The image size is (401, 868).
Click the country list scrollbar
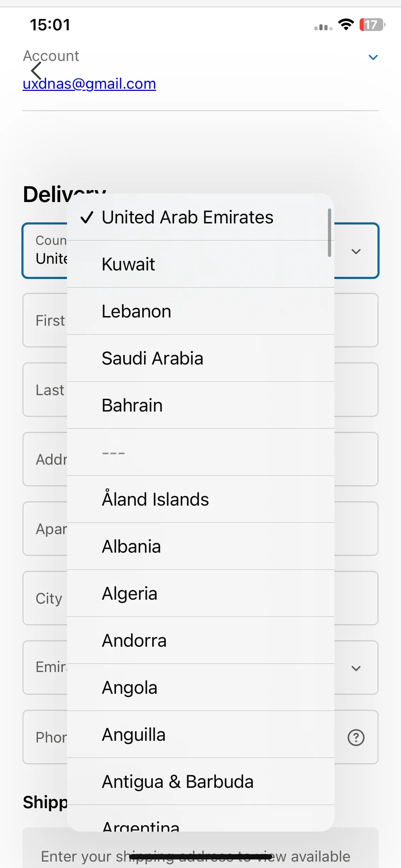tap(329, 233)
